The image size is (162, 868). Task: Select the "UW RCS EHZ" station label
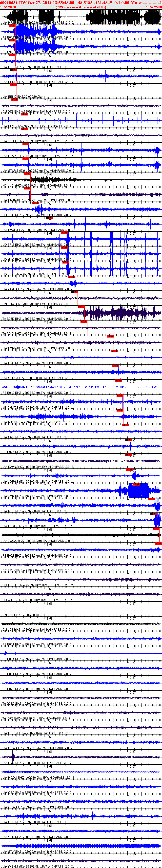coord(12,512)
